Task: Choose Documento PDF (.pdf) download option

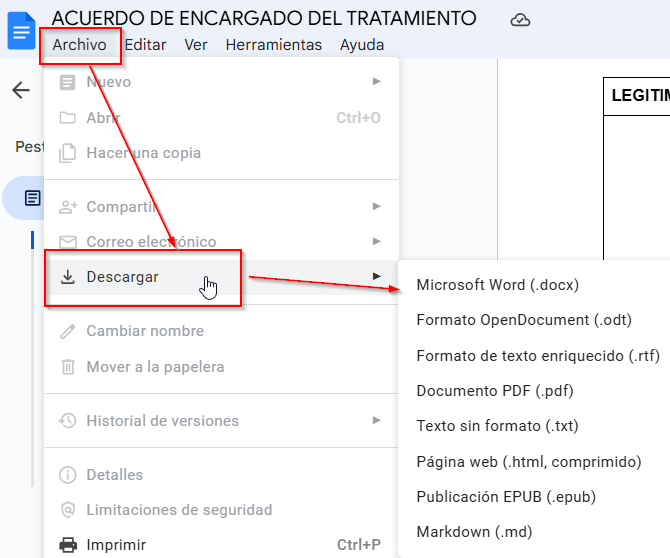Action: click(494, 391)
